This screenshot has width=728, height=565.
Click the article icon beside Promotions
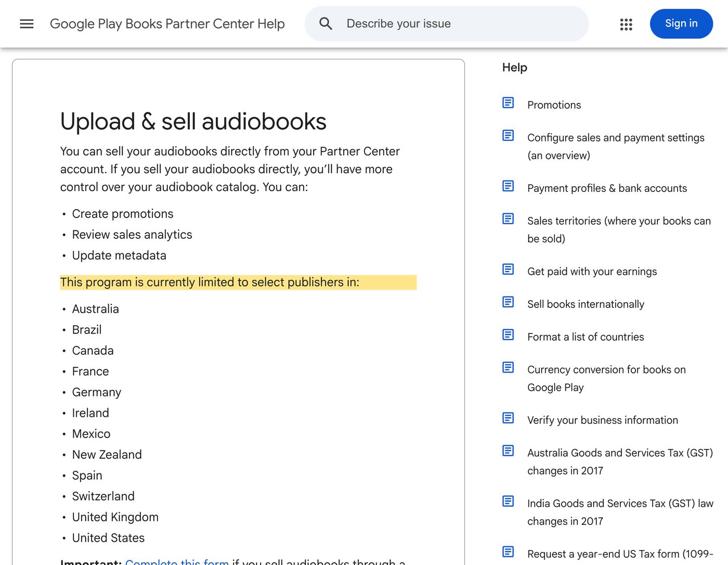(508, 103)
